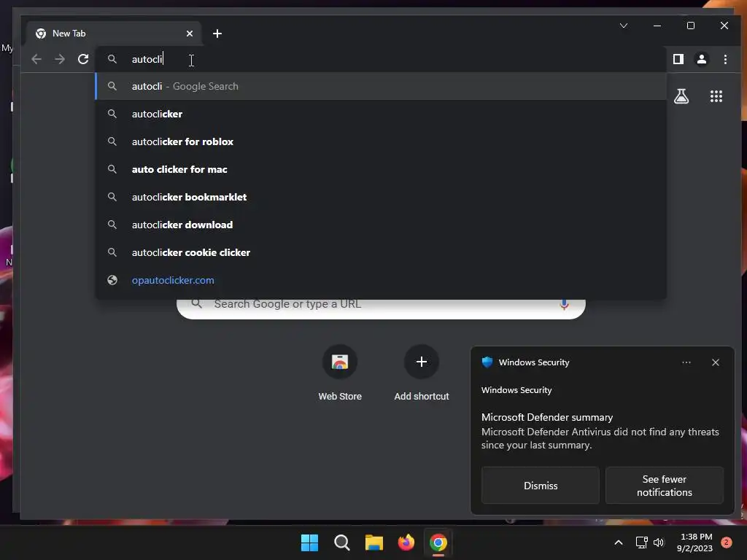Click the browser forward arrow
Image resolution: width=747 pixels, height=560 pixels.
[x=60, y=59]
